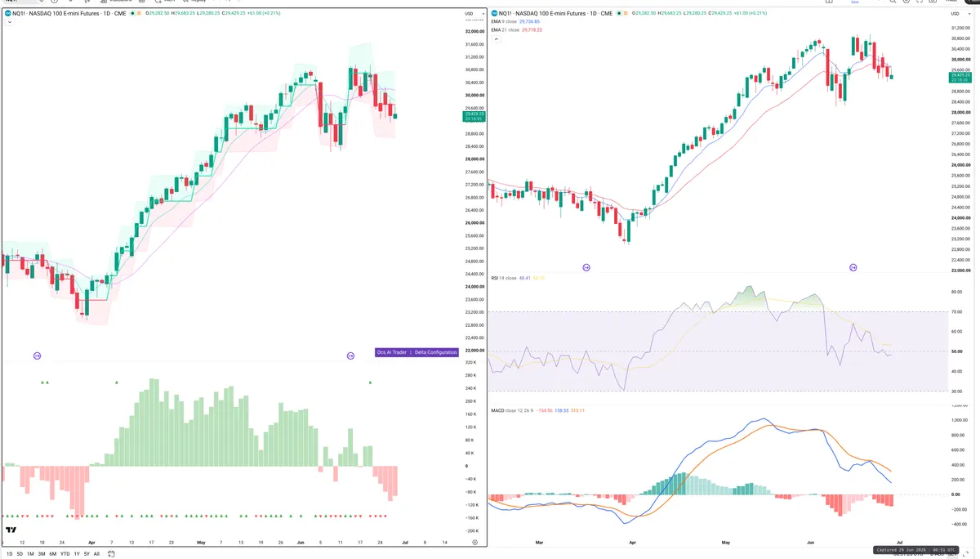This screenshot has height=559, width=980.
Task: Click RSI 70.00 level on axis
Action: (956, 311)
